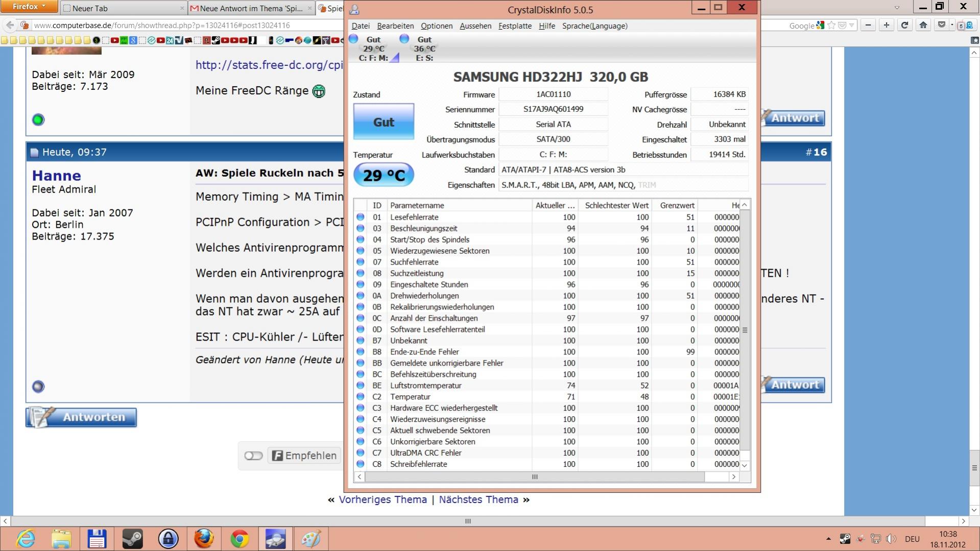Zoom in with Firefox plus button
The image size is (980, 551).
point(887,25)
